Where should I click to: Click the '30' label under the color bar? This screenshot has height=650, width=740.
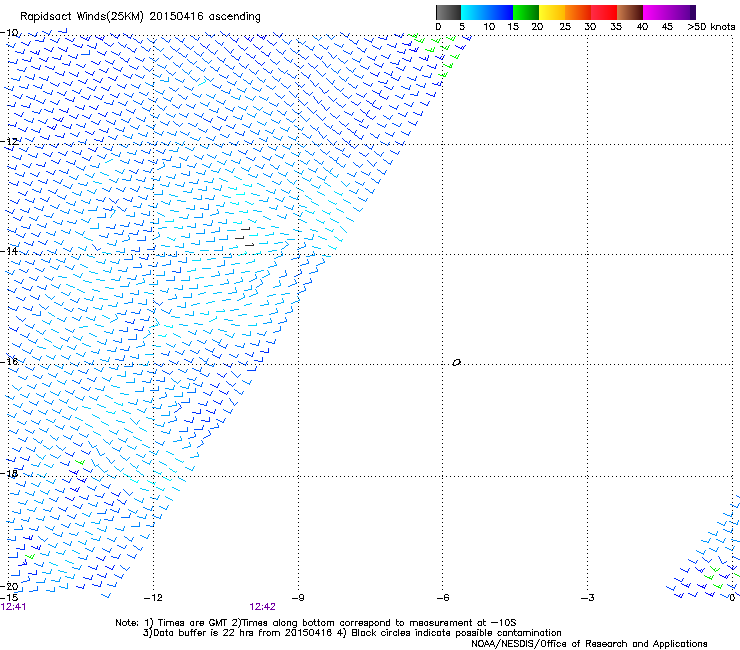pos(590,27)
